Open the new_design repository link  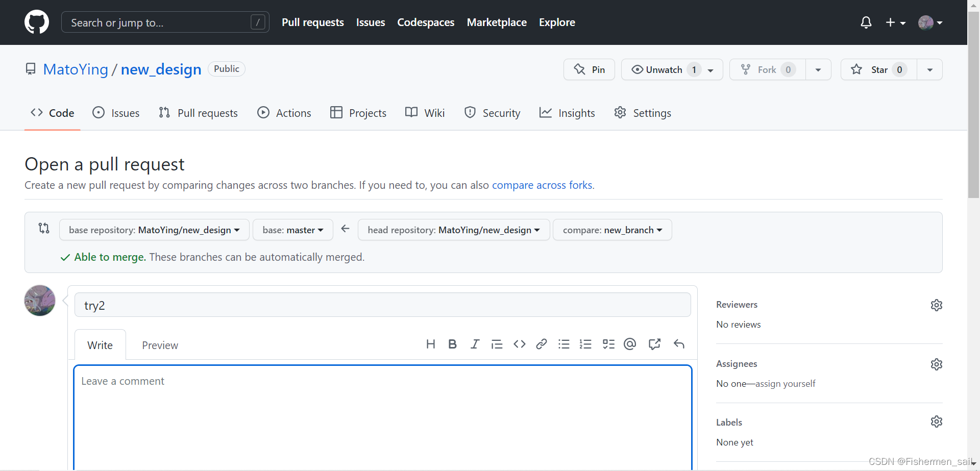161,69
